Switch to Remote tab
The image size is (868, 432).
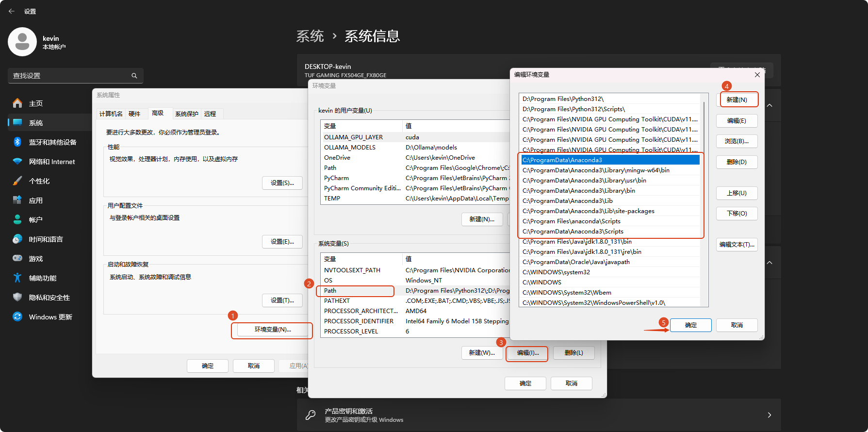[210, 114]
